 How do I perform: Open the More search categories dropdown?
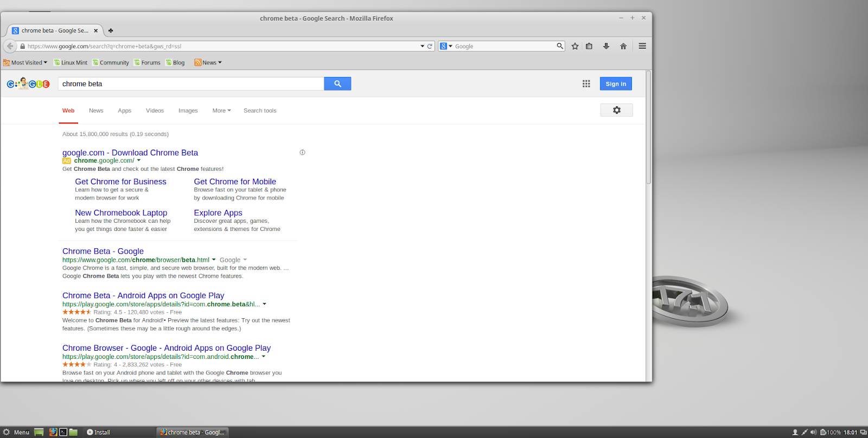click(x=221, y=111)
